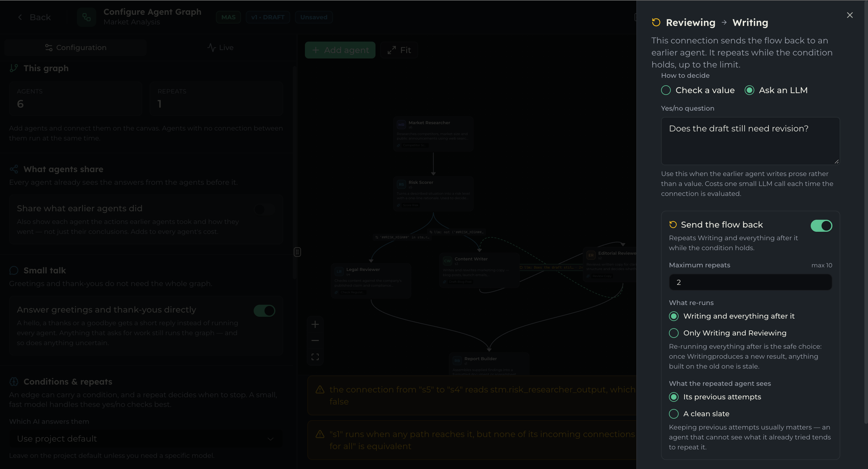This screenshot has width=868, height=469.
Task: Click the v1 · DRAFT badge
Action: tap(268, 17)
